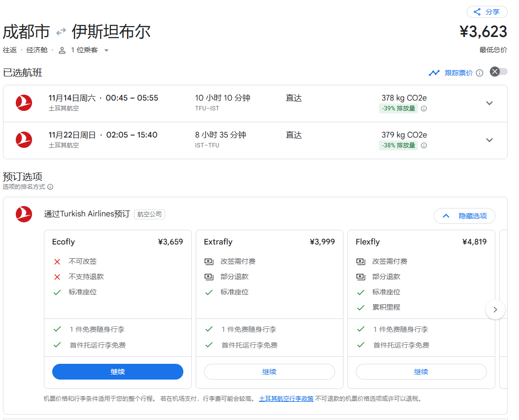Click Turkish Airlines logo in booking options
The height and width of the screenshot is (420, 519).
[24, 214]
